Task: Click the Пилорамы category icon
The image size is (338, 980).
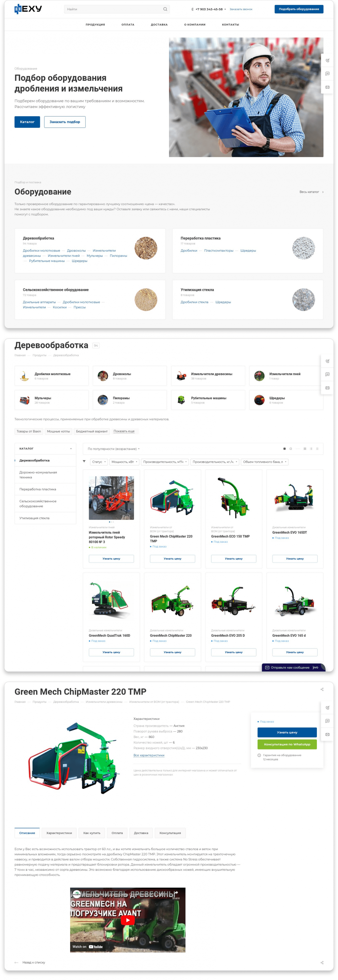Action: tap(103, 400)
